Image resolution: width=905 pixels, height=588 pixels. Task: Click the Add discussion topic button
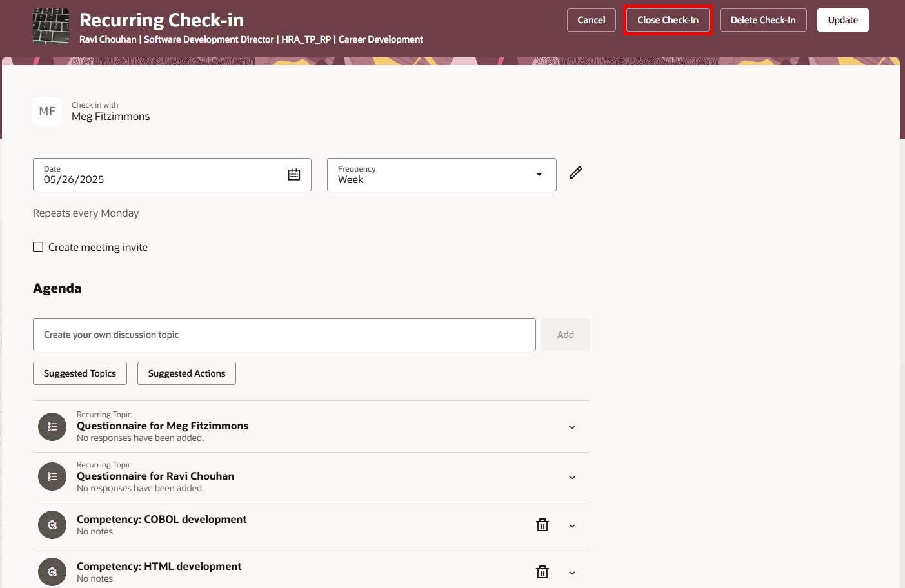pos(566,335)
